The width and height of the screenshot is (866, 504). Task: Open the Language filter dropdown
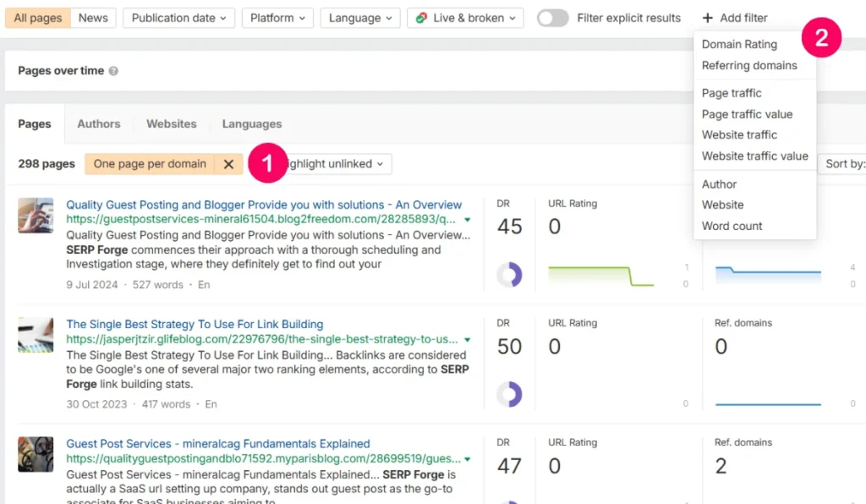pos(360,17)
